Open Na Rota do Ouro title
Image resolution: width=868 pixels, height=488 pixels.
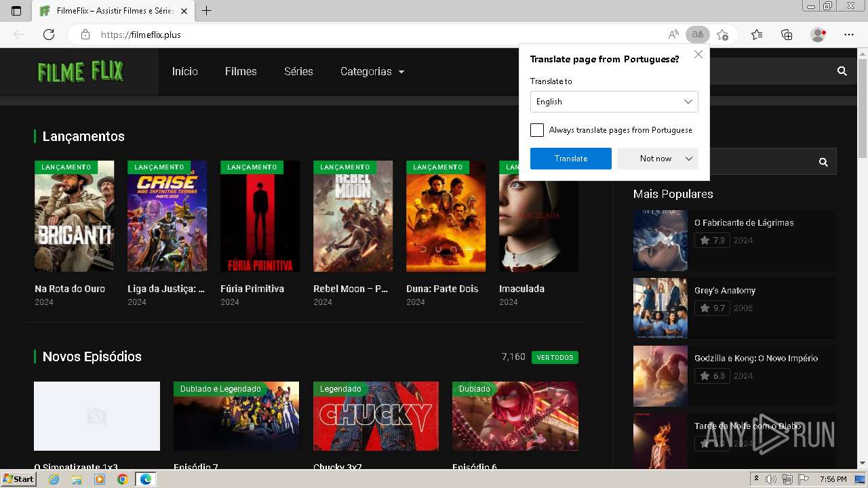point(70,289)
